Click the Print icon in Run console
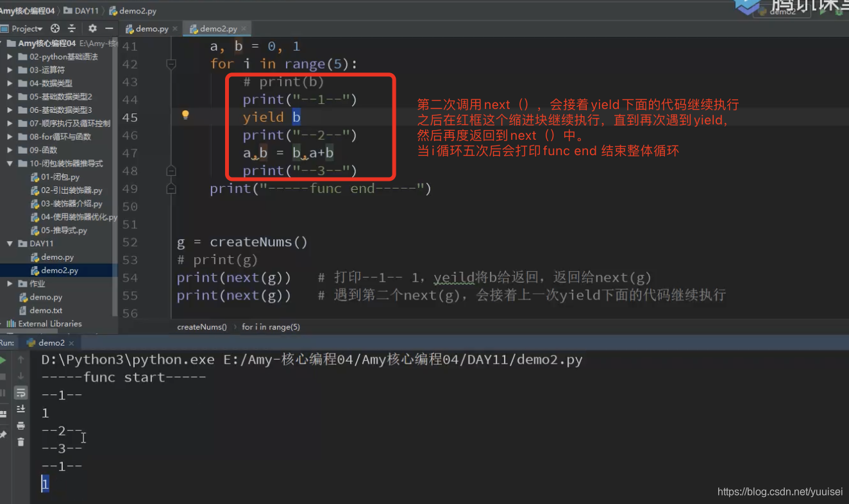The image size is (849, 504). [21, 425]
